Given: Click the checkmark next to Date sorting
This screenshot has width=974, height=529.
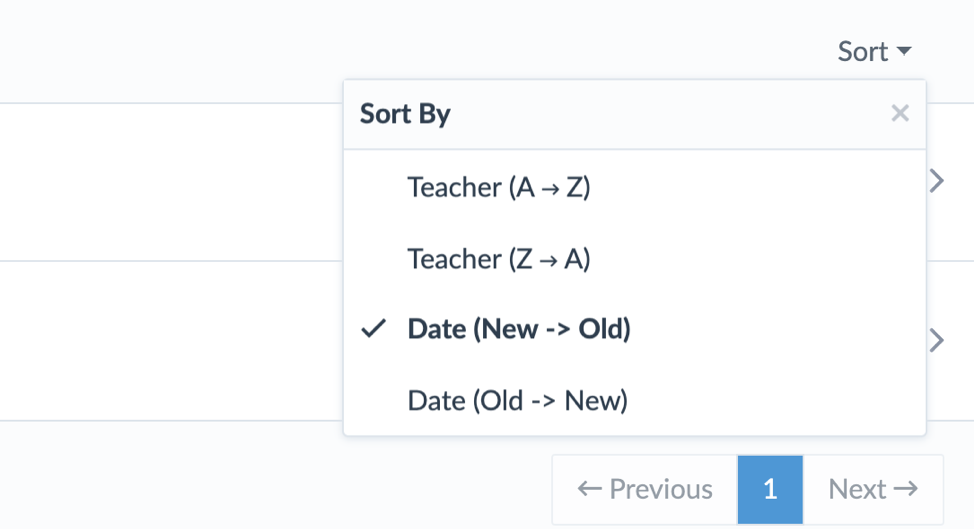Looking at the screenshot, I should pos(374,329).
